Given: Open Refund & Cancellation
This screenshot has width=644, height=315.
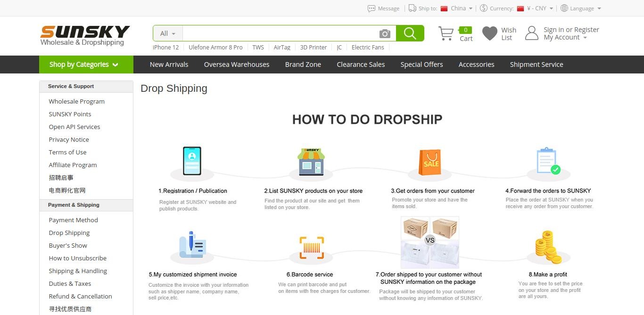Looking at the screenshot, I should click(x=80, y=296).
